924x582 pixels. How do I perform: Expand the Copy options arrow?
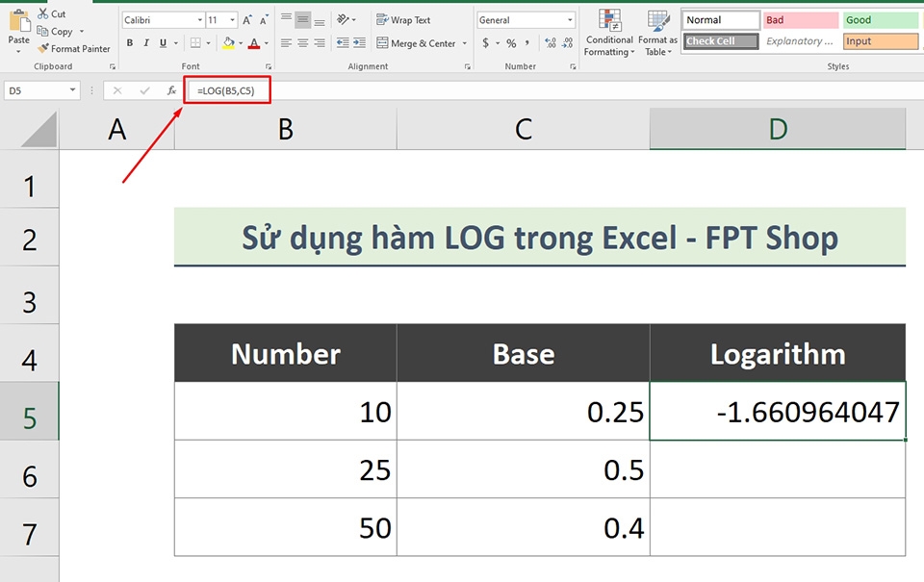click(x=81, y=31)
